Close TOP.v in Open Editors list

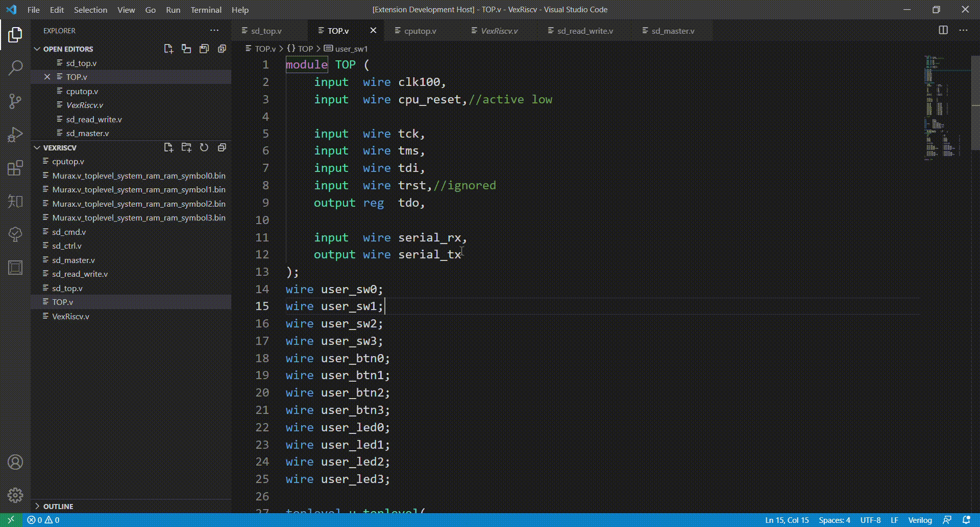point(47,77)
